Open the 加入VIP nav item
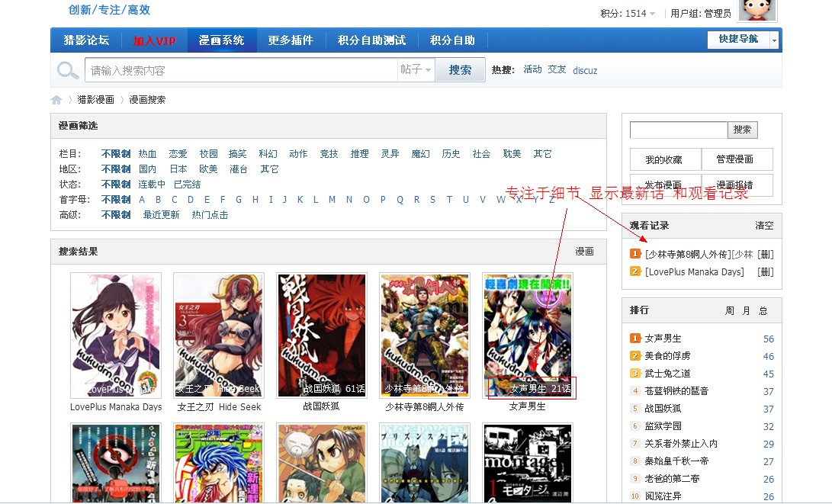 point(154,40)
